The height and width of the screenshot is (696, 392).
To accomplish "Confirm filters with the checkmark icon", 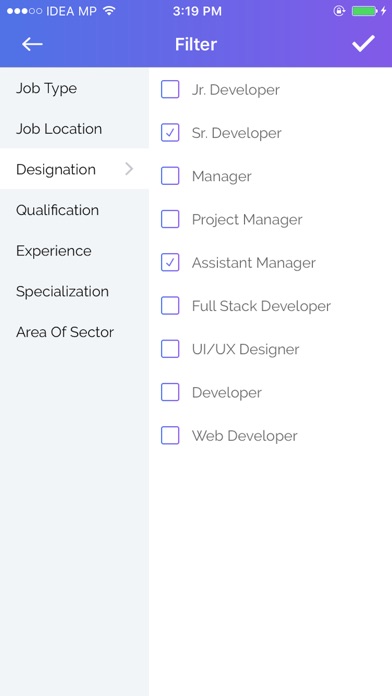I will pyautogui.click(x=363, y=44).
